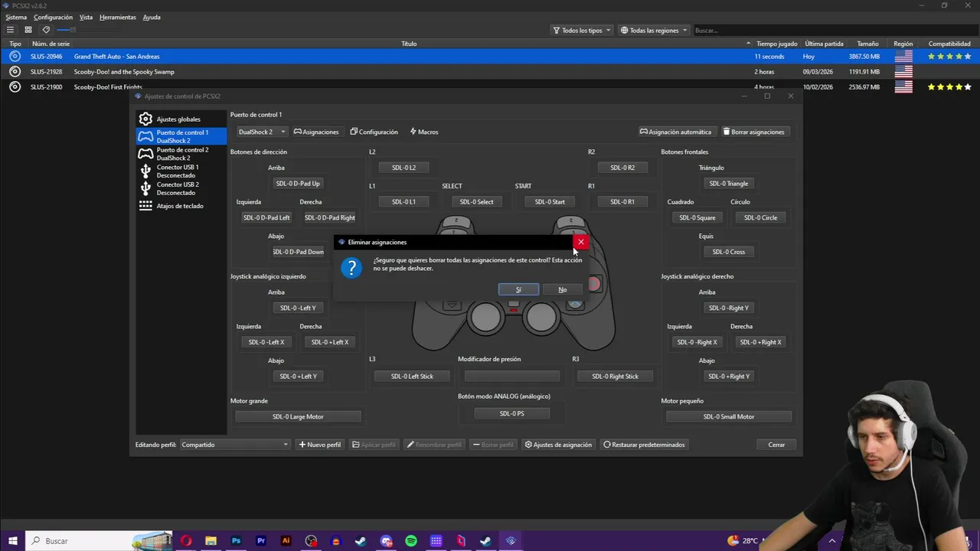Select Conector USB 1 icon

[x=145, y=171]
